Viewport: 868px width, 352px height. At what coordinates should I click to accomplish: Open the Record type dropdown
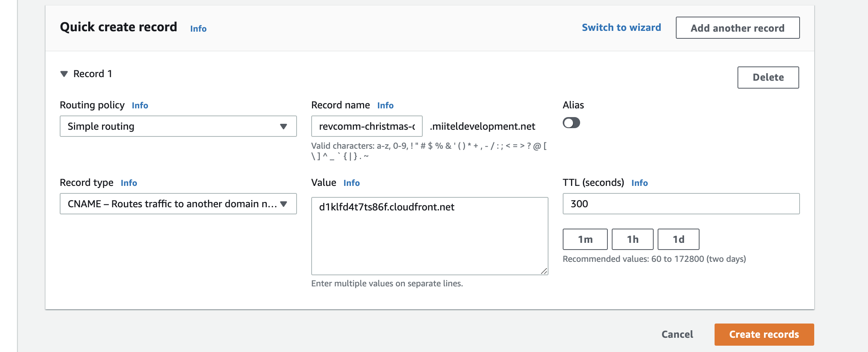178,204
